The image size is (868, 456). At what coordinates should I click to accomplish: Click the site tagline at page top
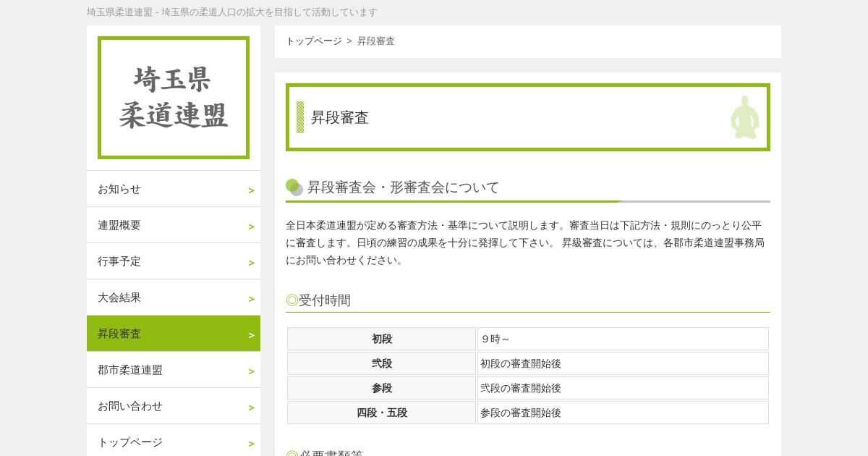coord(232,12)
